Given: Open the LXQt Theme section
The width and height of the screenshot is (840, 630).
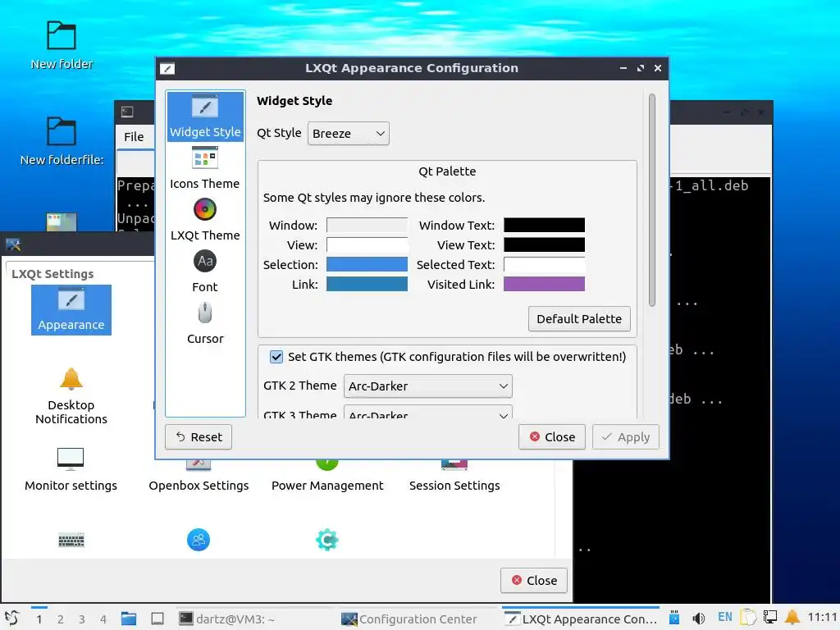Looking at the screenshot, I should click(x=205, y=220).
